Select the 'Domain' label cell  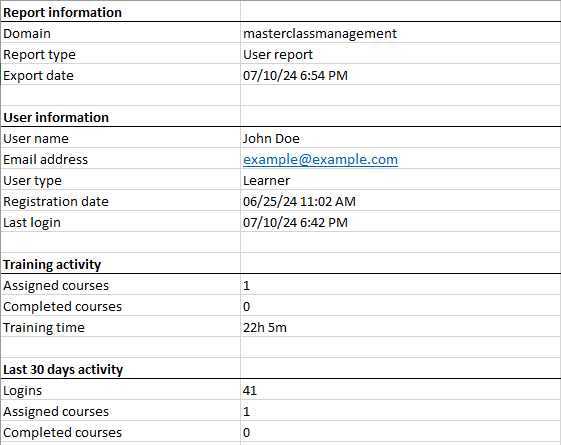[x=121, y=33]
